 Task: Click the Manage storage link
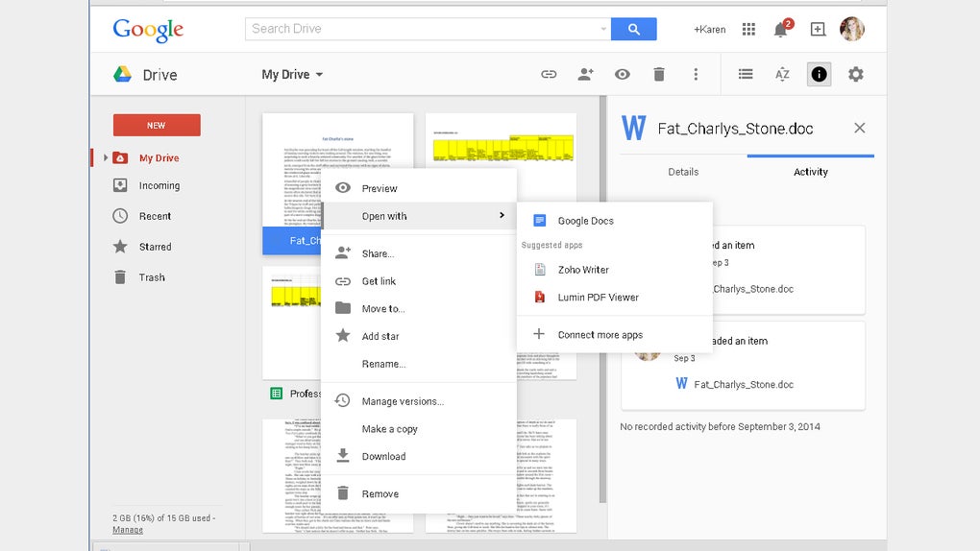point(128,530)
